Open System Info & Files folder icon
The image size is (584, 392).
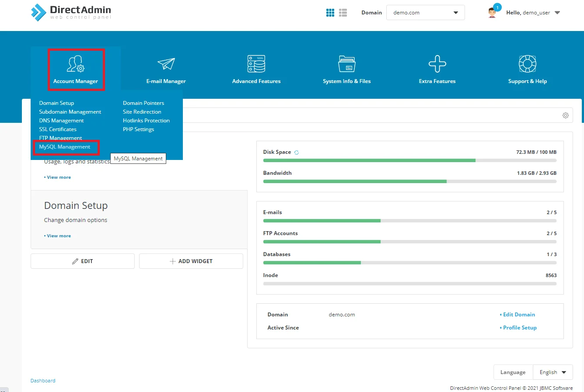point(346,64)
